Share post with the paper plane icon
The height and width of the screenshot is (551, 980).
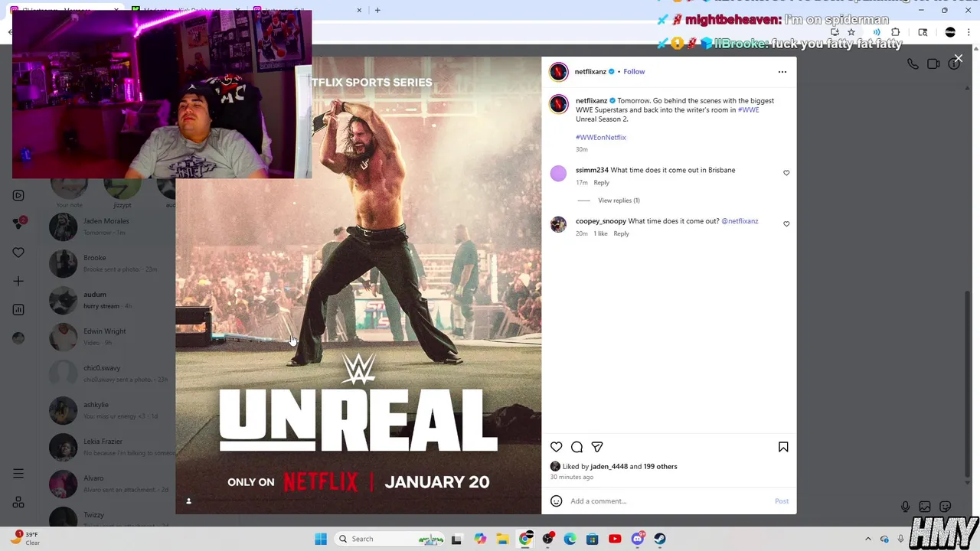597,447
